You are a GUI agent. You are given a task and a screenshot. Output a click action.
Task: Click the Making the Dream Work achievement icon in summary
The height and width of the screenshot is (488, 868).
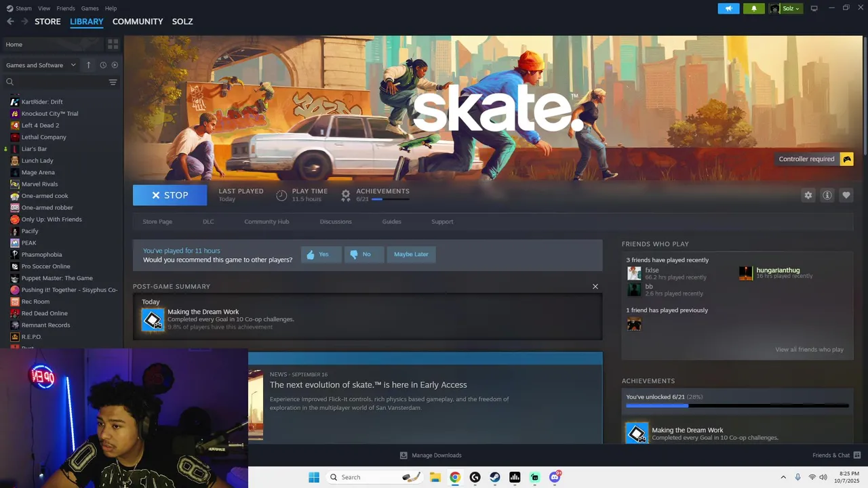[153, 320]
